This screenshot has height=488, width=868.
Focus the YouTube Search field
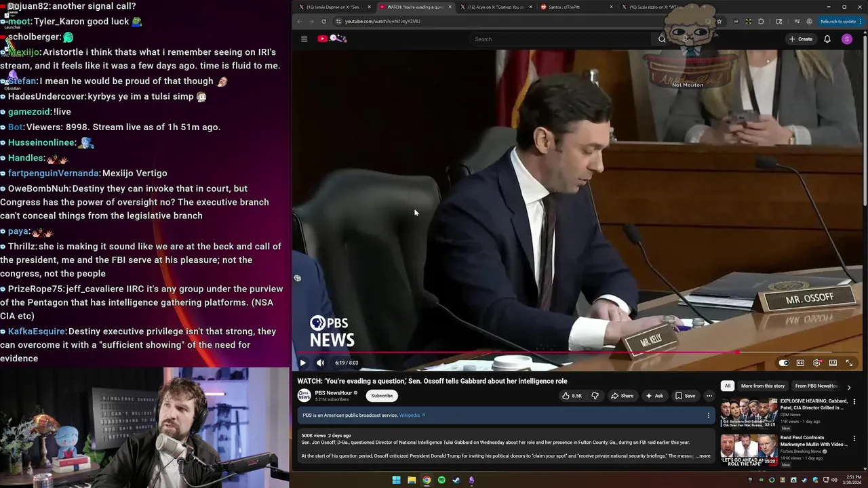pyautogui.click(x=559, y=39)
